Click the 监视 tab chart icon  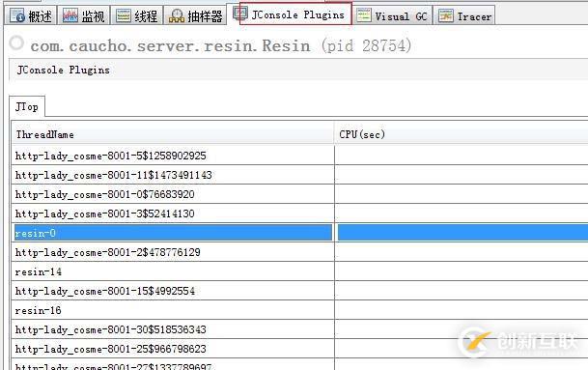tap(70, 15)
